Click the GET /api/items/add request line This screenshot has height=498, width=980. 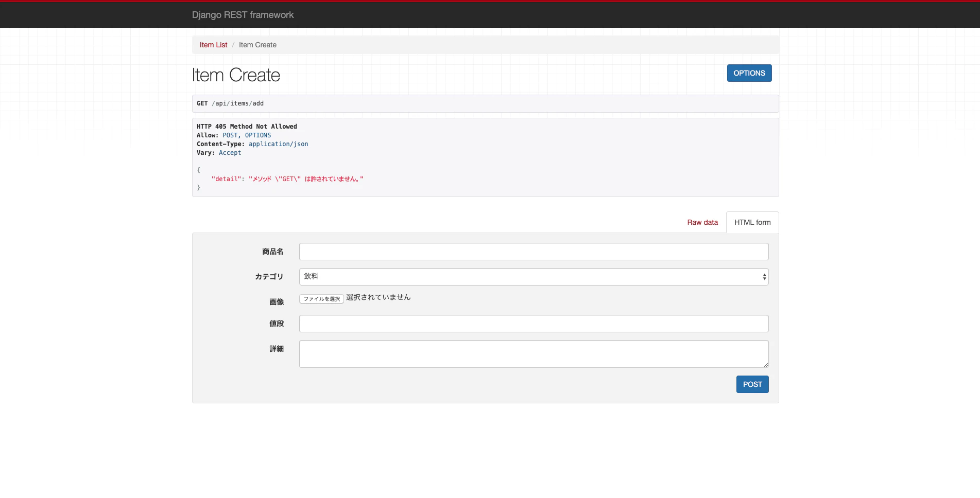(230, 103)
